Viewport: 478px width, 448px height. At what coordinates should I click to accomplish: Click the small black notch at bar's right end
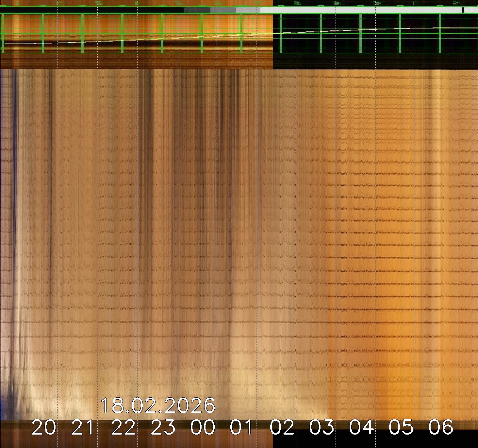click(463, 10)
